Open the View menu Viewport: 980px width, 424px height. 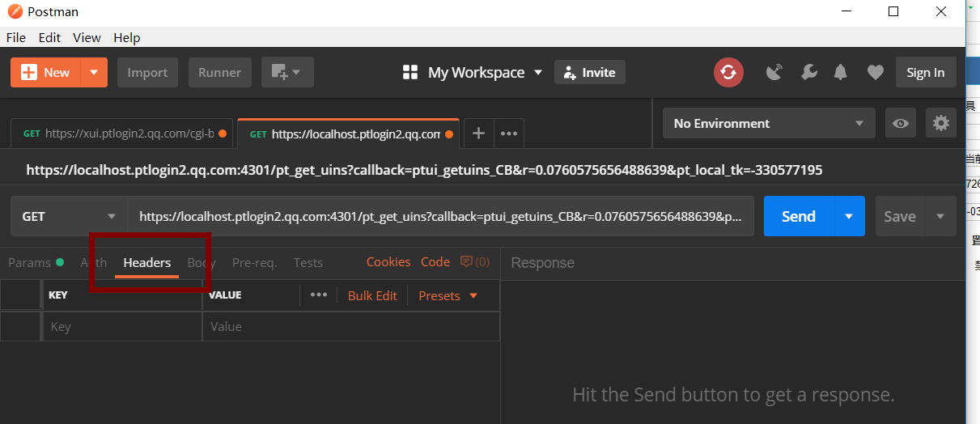87,37
